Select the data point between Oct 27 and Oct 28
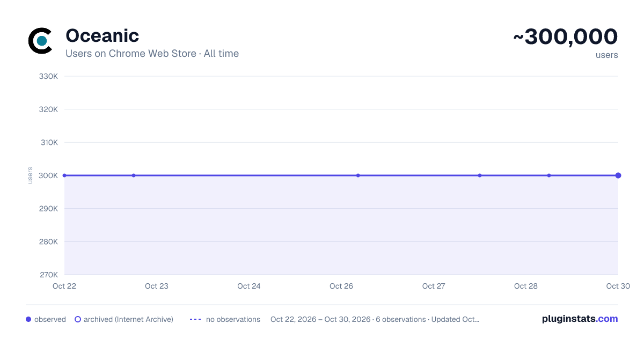 (480, 175)
